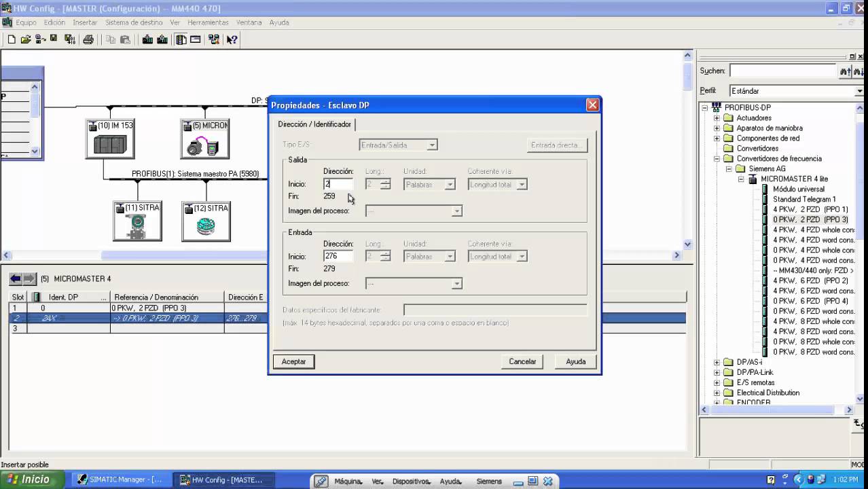Screen dimensions: 868x489
Task: Open the Insertar menu
Action: point(85,22)
